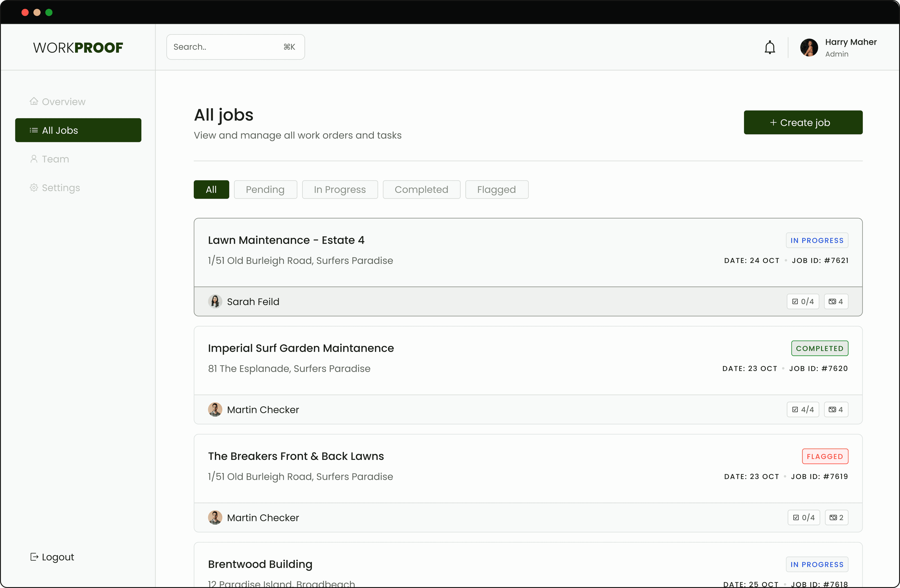Click the notification bell icon

[x=770, y=48]
